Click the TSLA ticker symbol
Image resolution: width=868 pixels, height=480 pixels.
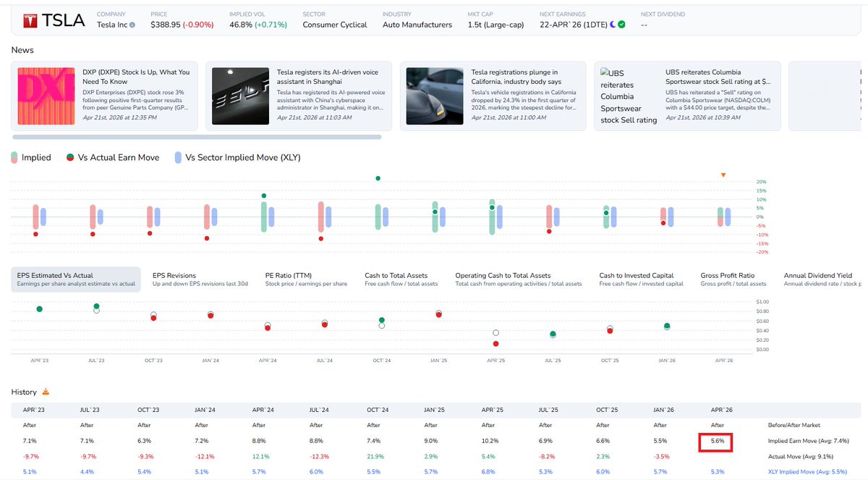pyautogui.click(x=64, y=20)
